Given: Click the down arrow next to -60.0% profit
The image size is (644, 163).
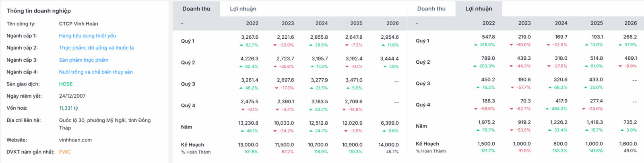Looking at the screenshot, I should tap(511, 45).
